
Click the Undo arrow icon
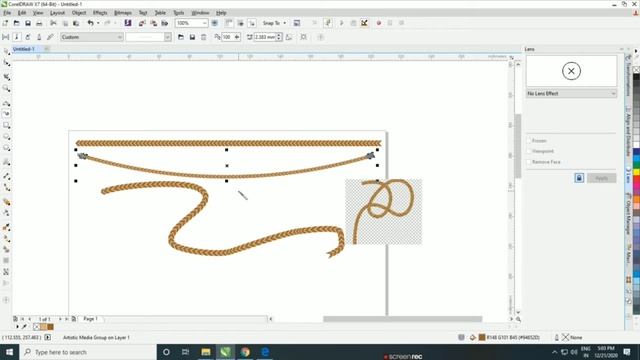(90, 23)
